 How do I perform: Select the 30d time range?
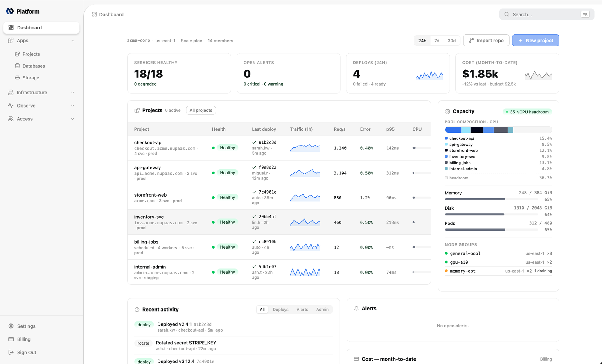click(x=451, y=41)
